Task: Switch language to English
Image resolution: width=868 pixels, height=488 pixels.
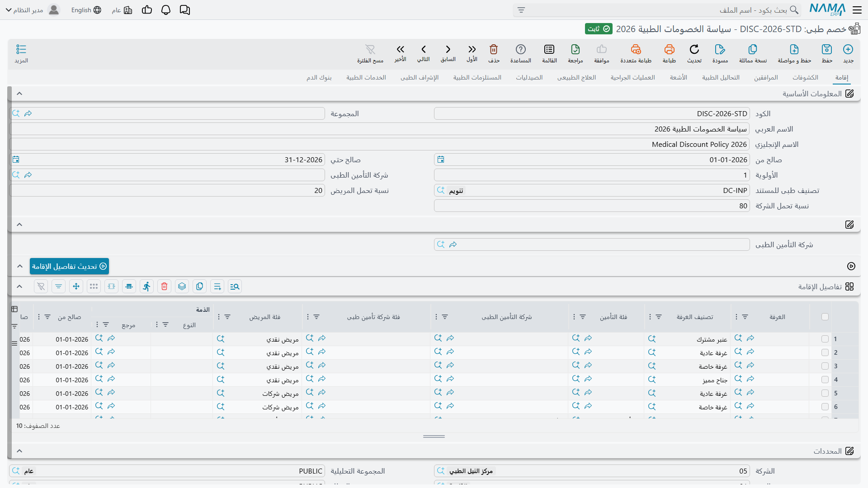Action: tap(86, 10)
